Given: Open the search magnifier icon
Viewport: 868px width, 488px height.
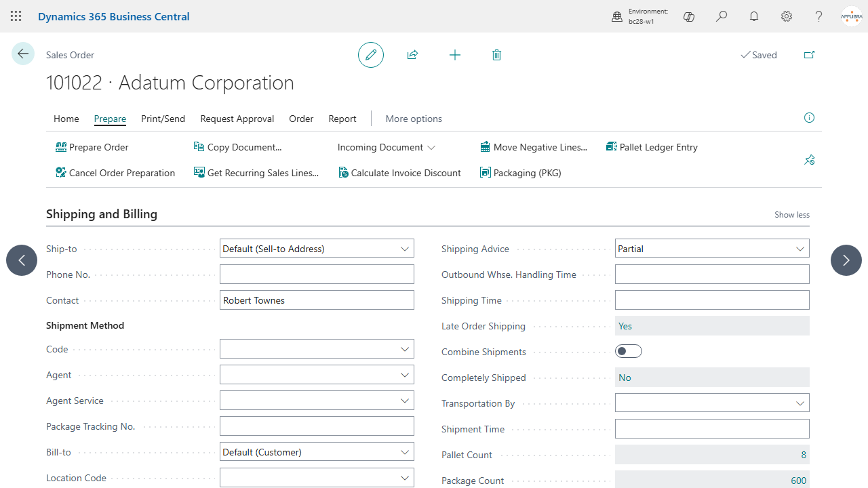Looking at the screenshot, I should (722, 16).
